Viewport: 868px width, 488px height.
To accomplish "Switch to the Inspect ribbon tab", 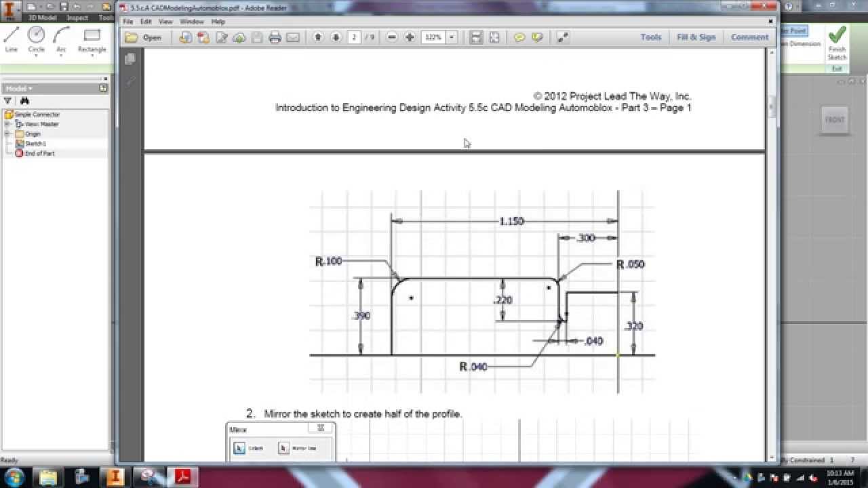I will coord(77,18).
